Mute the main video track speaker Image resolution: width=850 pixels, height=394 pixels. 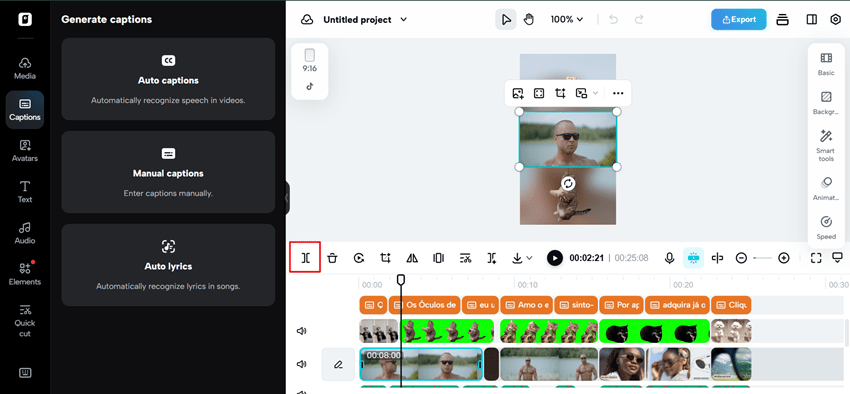click(x=301, y=364)
